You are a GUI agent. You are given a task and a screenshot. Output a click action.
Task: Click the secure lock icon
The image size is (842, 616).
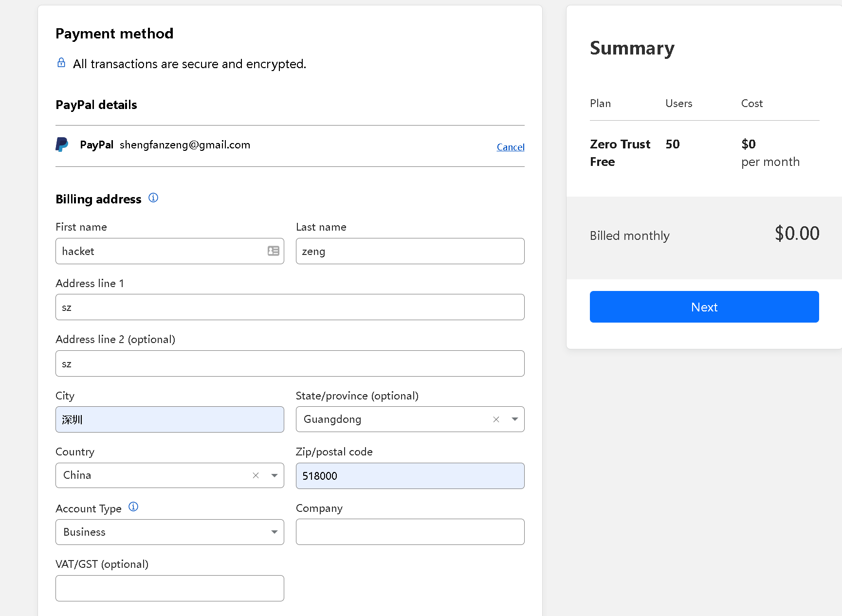[61, 63]
